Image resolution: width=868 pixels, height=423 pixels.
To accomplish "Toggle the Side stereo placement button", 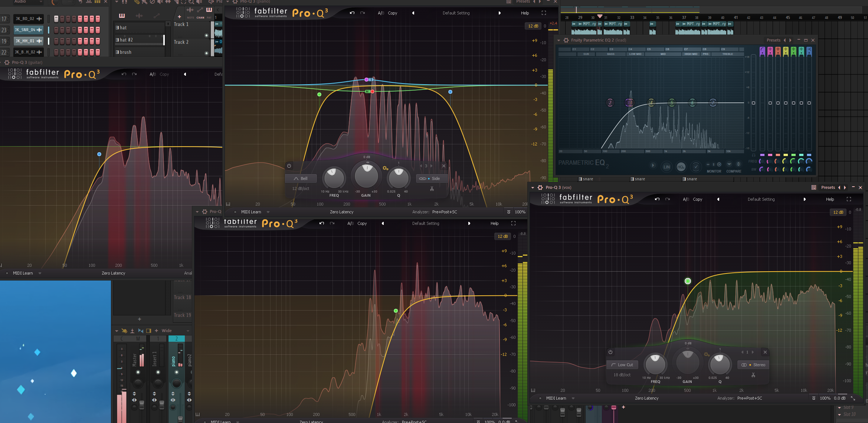I will coord(431,178).
